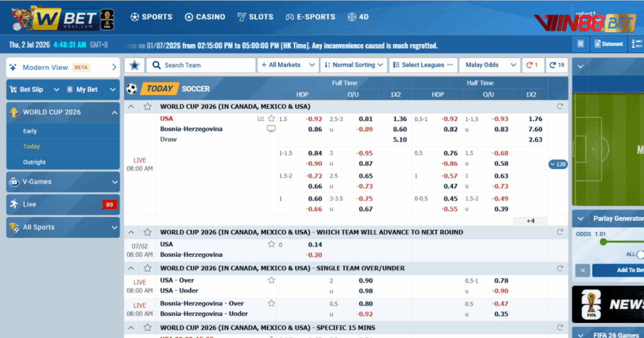Viewport: 644px width, 338px height.
Task: Open the Normal Sorting dropdown
Action: pyautogui.click(x=353, y=65)
